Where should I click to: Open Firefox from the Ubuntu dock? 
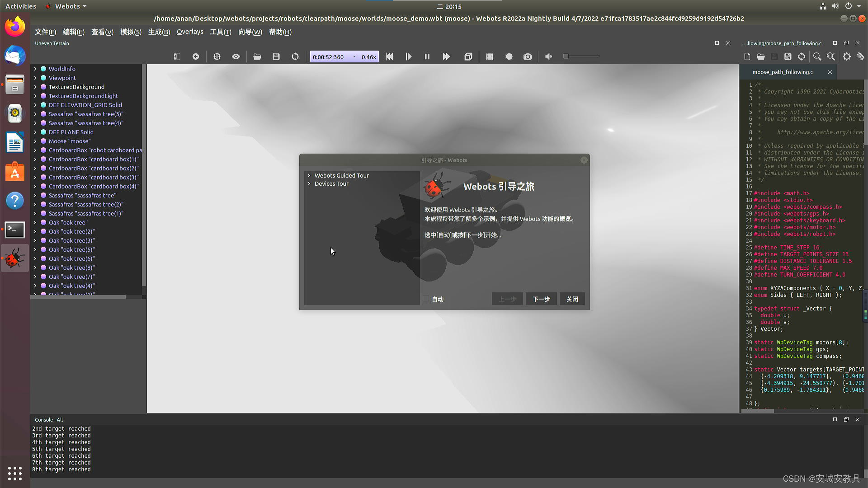pyautogui.click(x=15, y=27)
